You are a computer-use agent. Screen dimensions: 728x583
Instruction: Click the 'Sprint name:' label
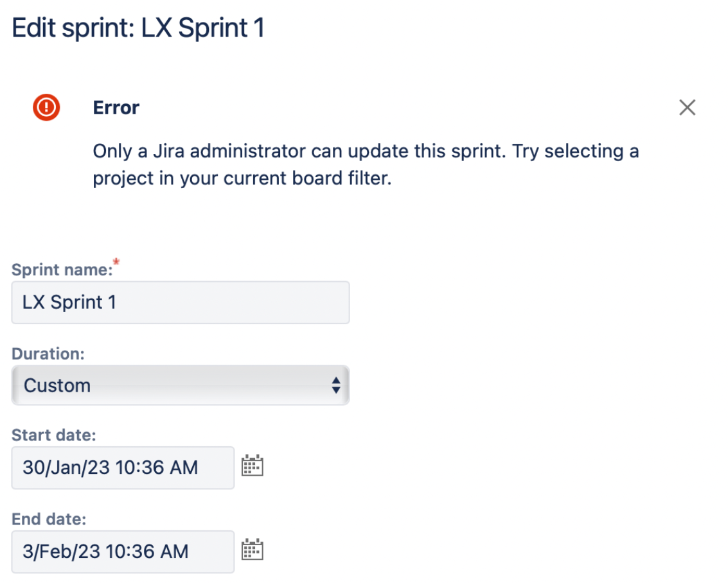pos(62,270)
